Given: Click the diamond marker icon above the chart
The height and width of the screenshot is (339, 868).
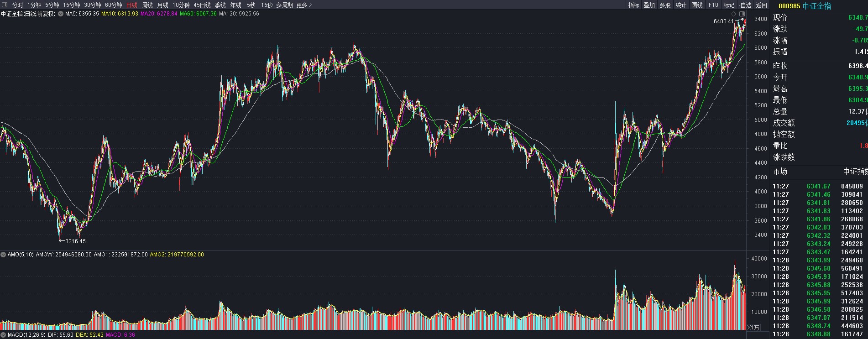Looking at the screenshot, I should coord(734,14).
